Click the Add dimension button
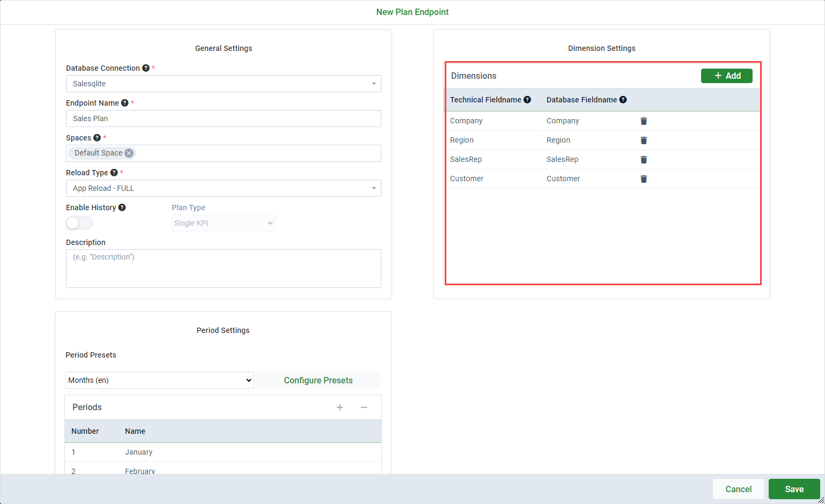The height and width of the screenshot is (504, 825). 727,76
